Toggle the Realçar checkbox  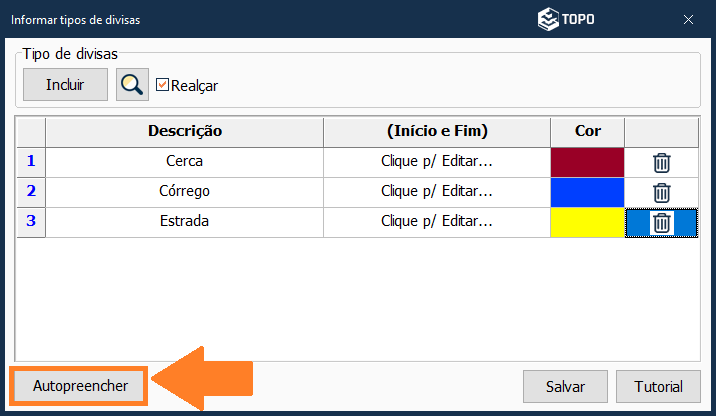(163, 85)
